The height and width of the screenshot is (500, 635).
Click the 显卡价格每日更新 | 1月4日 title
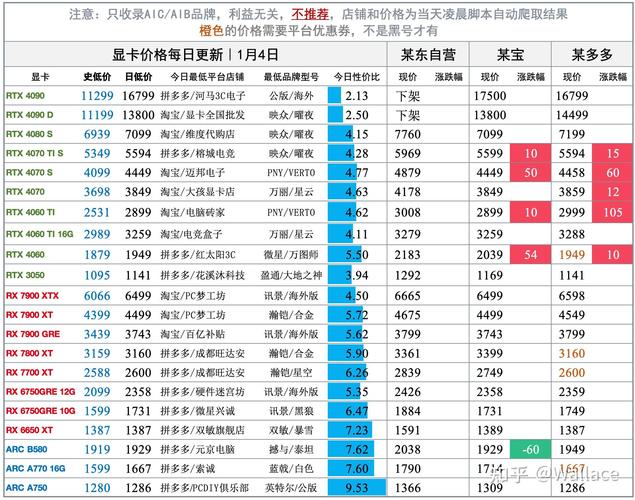pos(195,55)
